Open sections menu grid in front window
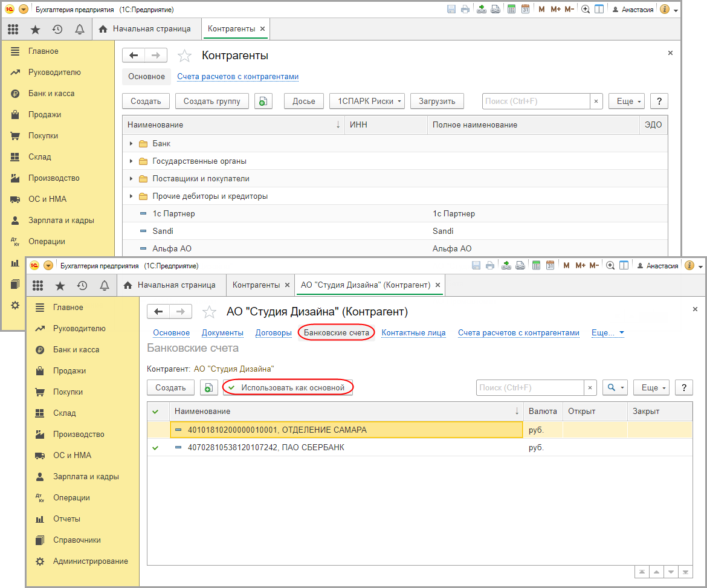 [38, 285]
